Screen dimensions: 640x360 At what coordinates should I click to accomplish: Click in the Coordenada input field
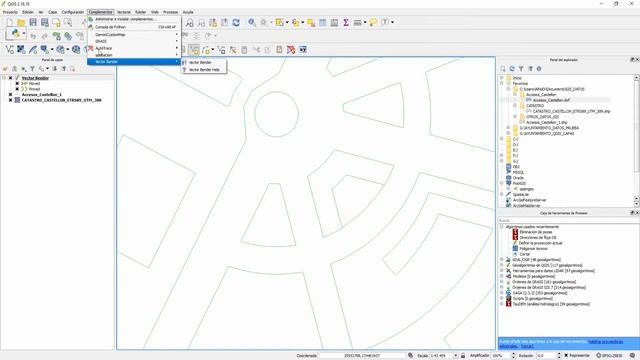tap(362, 356)
